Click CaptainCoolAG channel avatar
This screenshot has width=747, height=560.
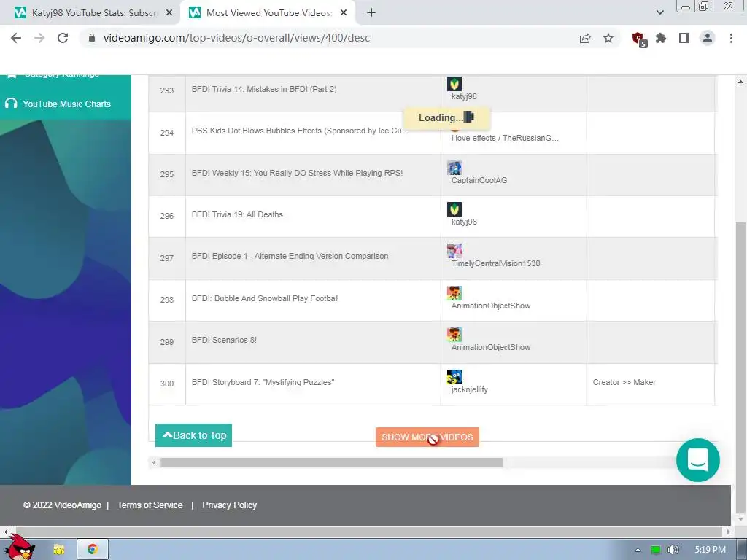[454, 168]
